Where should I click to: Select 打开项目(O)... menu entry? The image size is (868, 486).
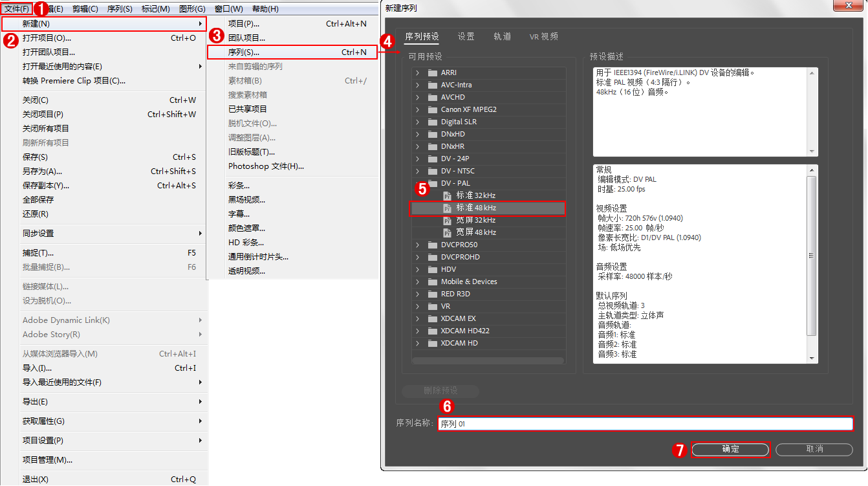click(x=103, y=38)
